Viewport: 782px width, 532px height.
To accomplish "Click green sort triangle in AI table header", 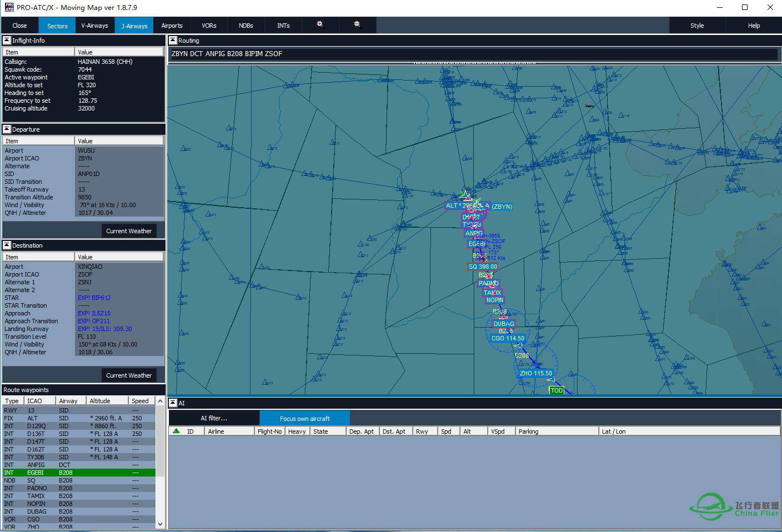I will click(x=176, y=431).
